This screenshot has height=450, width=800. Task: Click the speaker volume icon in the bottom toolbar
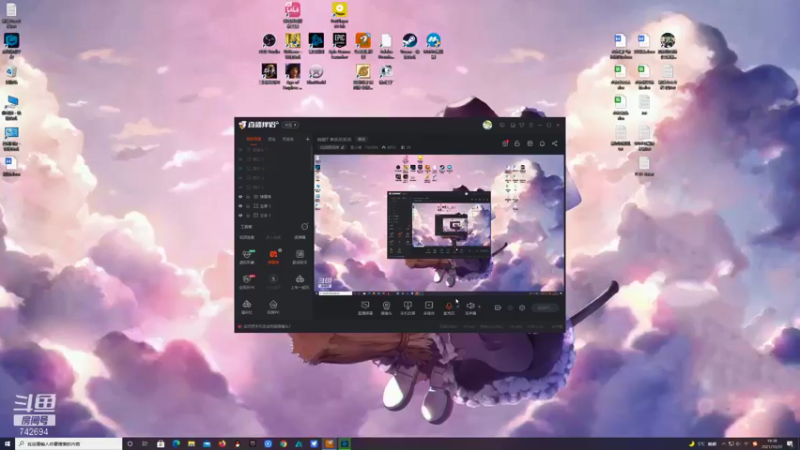click(470, 307)
